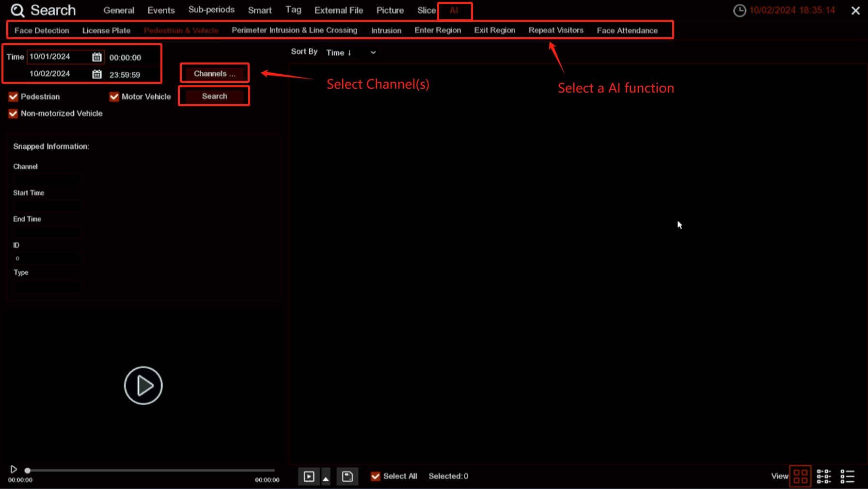This screenshot has height=489, width=868.
Task: Click the clock icon beside date time
Action: pos(740,10)
